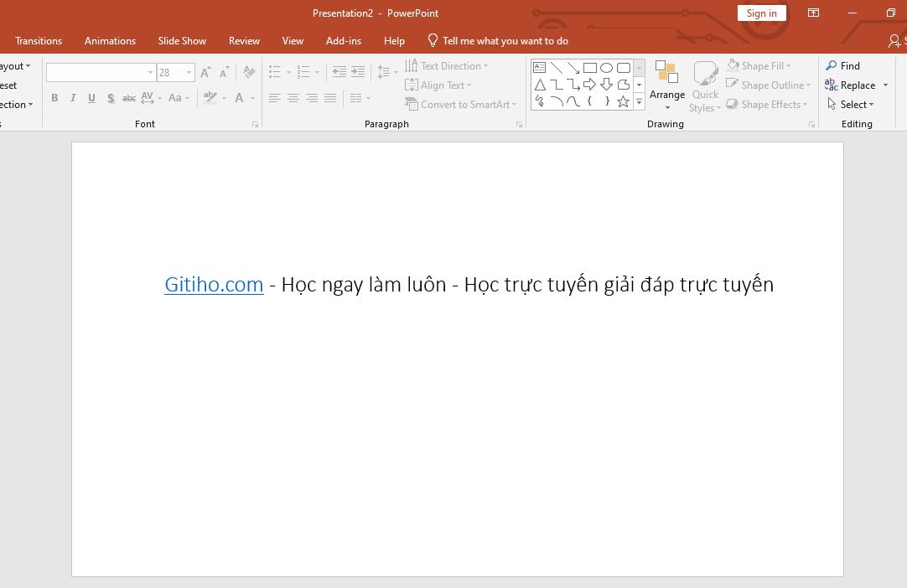Select the Text Box shape tool
Viewport: 907px width, 588px height.
[539, 67]
